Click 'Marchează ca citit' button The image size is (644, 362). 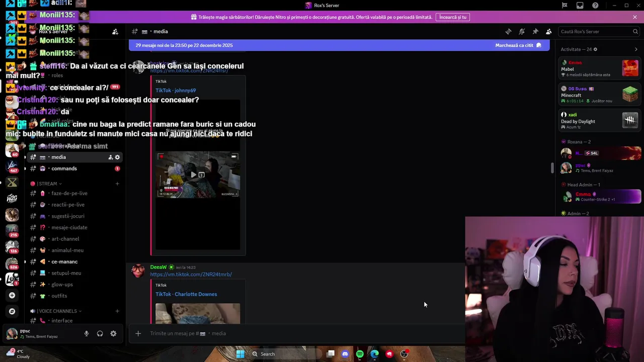tap(518, 45)
